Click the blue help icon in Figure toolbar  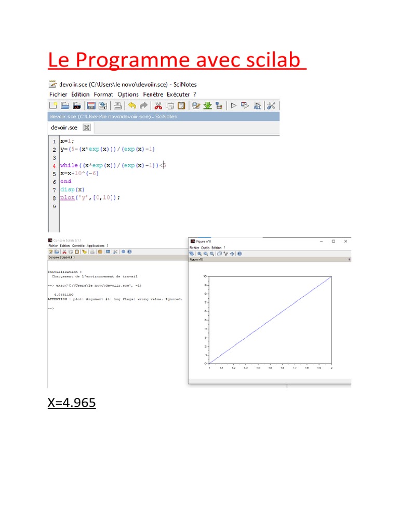coord(240,254)
